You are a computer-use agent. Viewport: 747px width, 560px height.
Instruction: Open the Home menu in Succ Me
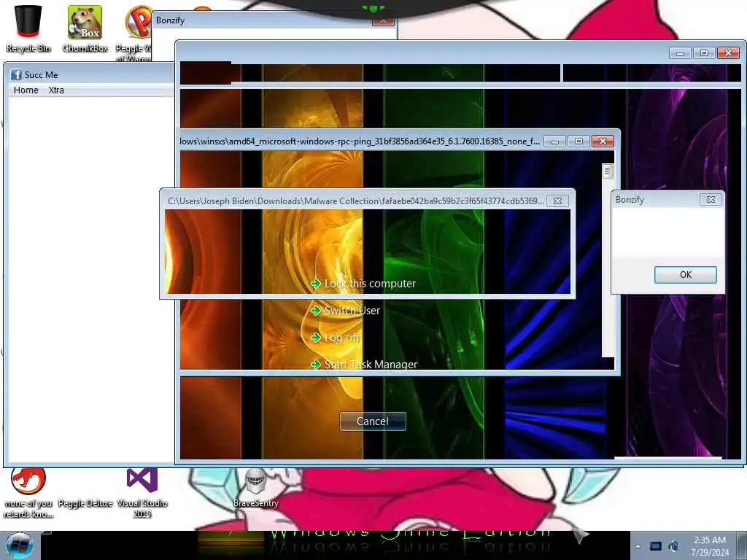[26, 90]
